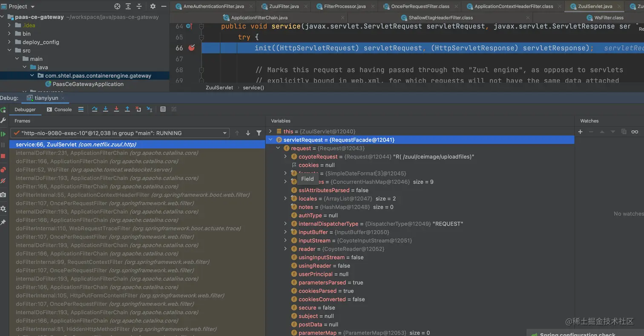The image size is (644, 336).
Task: Select frame doFilterInternal:105, HttpPutFormContentFilter
Action: [x=137, y=295]
